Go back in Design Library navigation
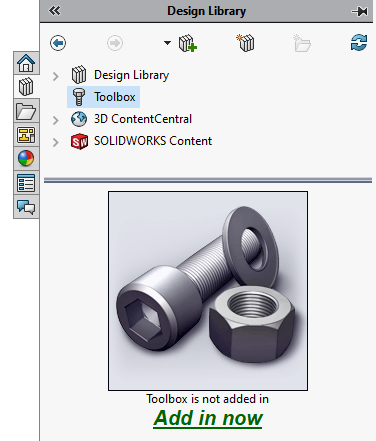 58,43
